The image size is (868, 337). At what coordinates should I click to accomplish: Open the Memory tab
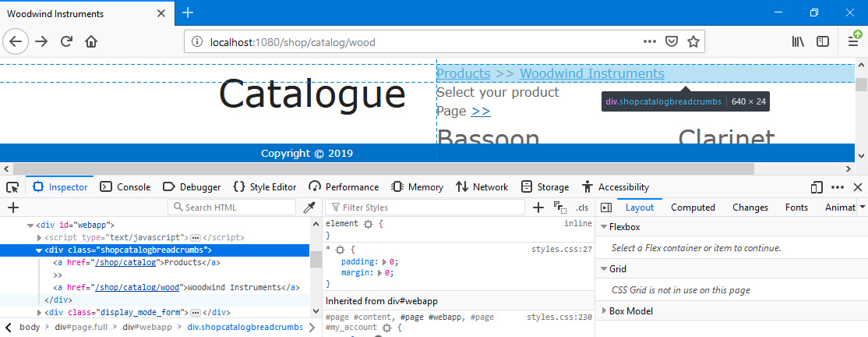(417, 187)
